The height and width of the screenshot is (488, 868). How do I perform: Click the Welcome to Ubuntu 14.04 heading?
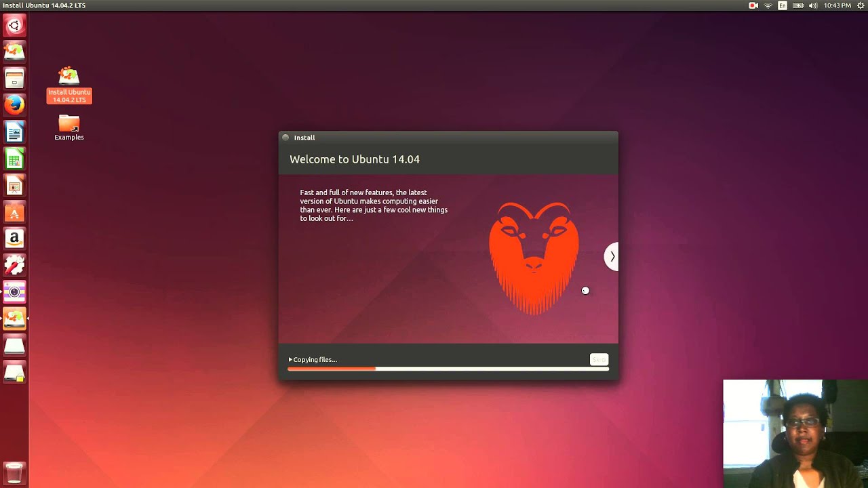[x=355, y=159]
